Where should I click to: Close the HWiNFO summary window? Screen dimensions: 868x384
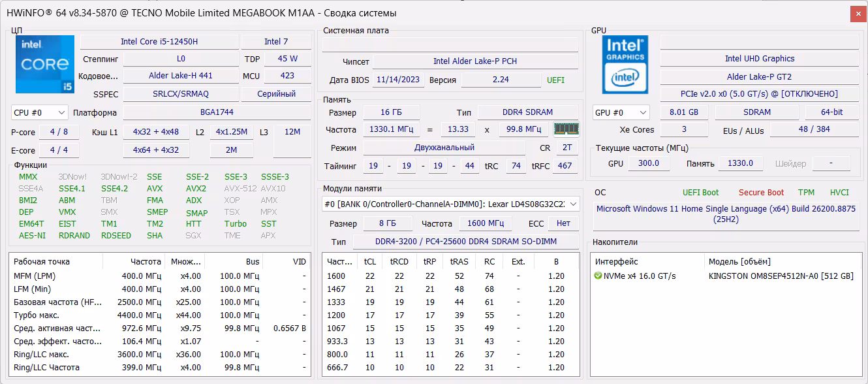858,13
